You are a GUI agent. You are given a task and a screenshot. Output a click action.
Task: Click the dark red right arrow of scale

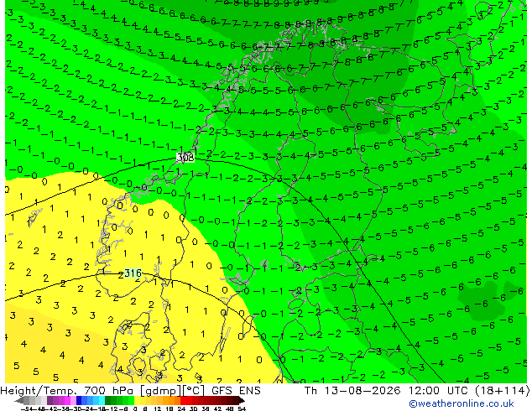point(241,400)
